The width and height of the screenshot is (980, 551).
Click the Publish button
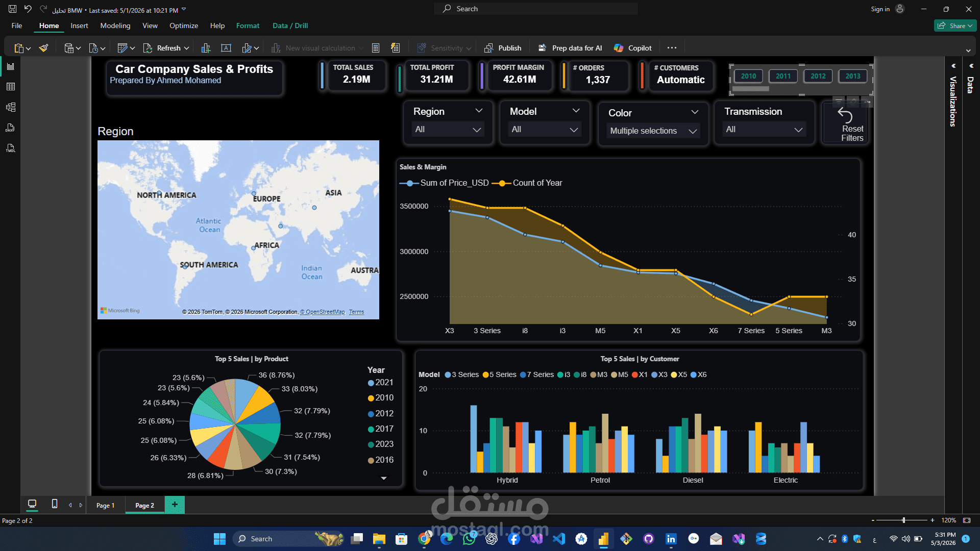point(503,48)
